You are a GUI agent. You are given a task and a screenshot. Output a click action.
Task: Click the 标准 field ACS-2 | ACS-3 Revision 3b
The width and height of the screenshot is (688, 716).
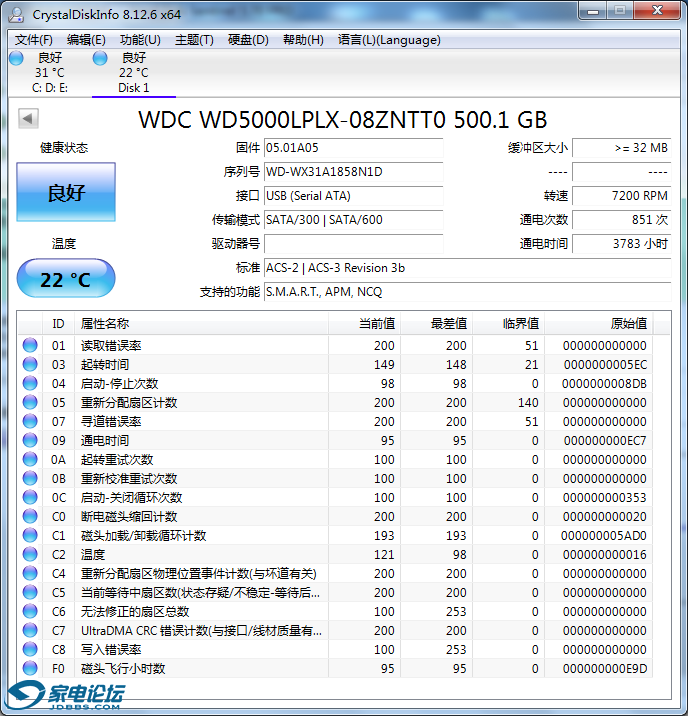(467, 268)
